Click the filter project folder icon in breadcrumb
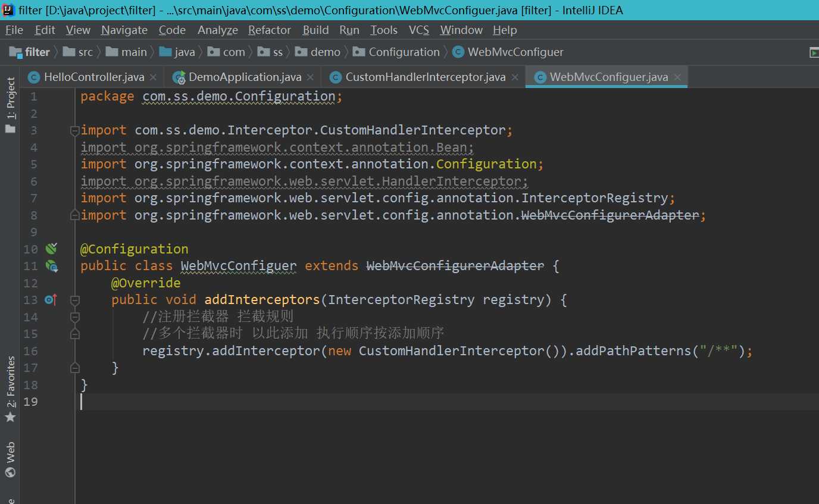This screenshot has height=504, width=819. pos(15,52)
